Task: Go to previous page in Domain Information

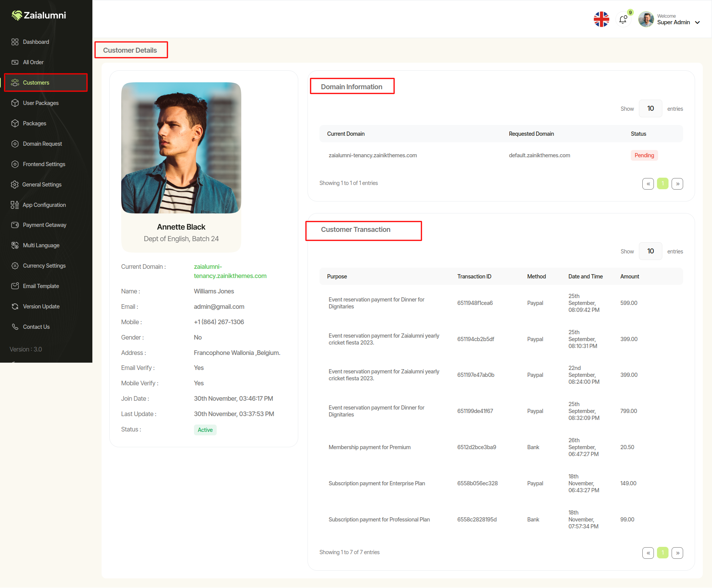Action: pyautogui.click(x=648, y=184)
